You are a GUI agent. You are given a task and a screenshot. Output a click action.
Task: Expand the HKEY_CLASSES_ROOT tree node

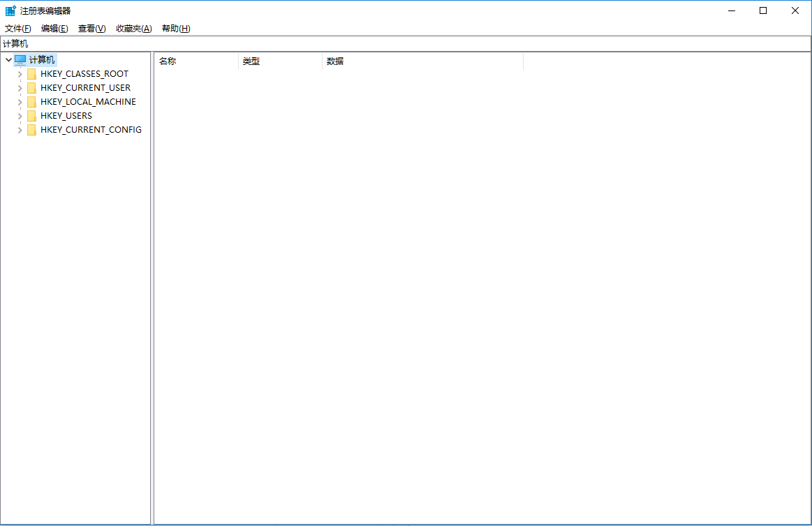click(20, 73)
